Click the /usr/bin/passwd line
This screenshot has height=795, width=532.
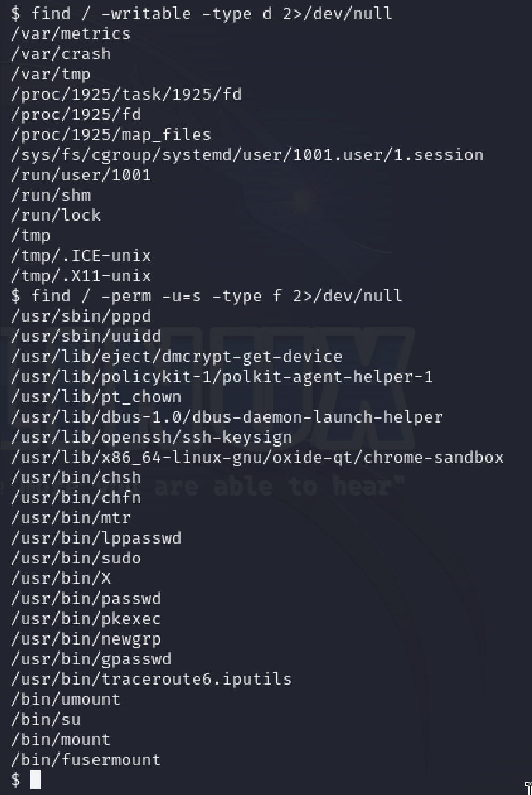[x=86, y=599]
